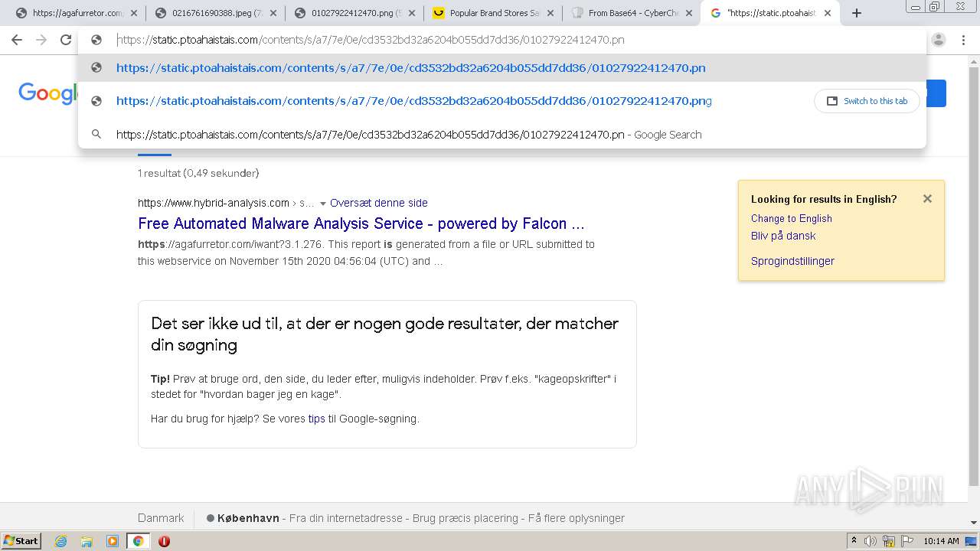Close the From Base64 CyberChef tab
Viewport: 980px width, 551px height.
(689, 13)
